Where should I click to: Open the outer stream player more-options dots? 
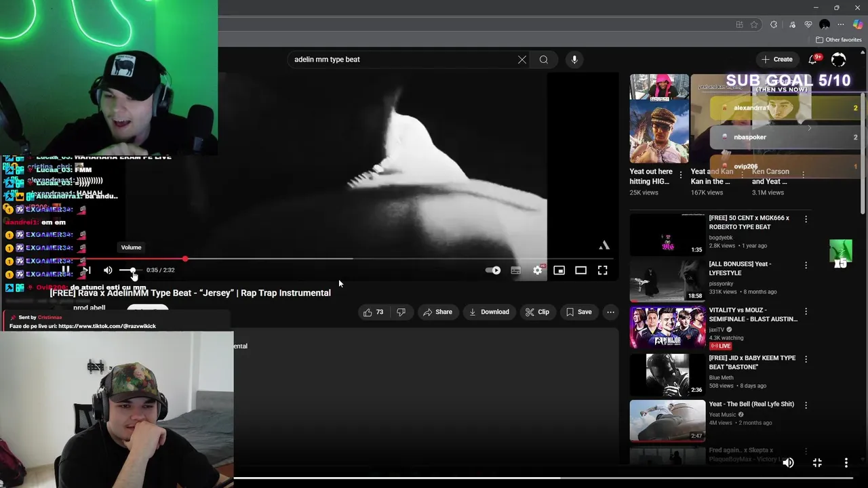click(846, 462)
